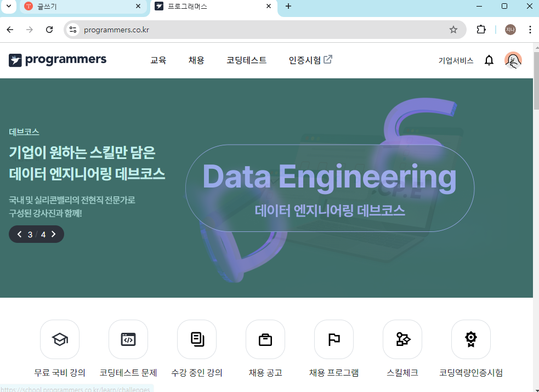Go back to the previous page

[x=10, y=30]
